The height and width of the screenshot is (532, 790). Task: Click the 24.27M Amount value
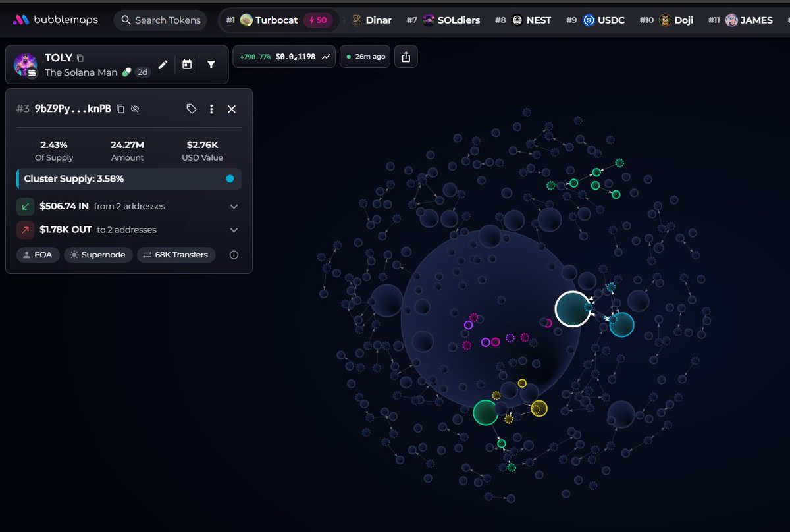pos(127,144)
